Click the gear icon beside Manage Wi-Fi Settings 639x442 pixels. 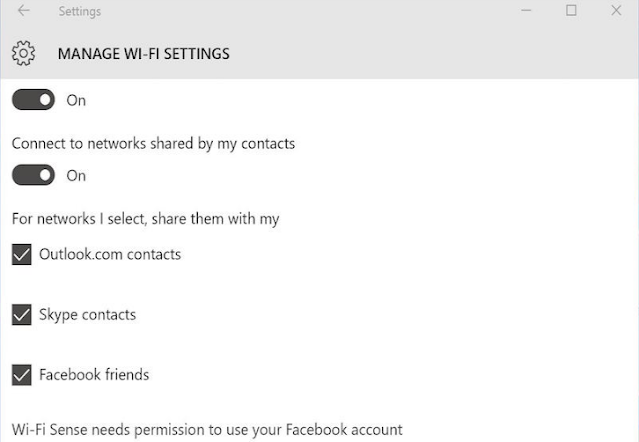coord(25,53)
